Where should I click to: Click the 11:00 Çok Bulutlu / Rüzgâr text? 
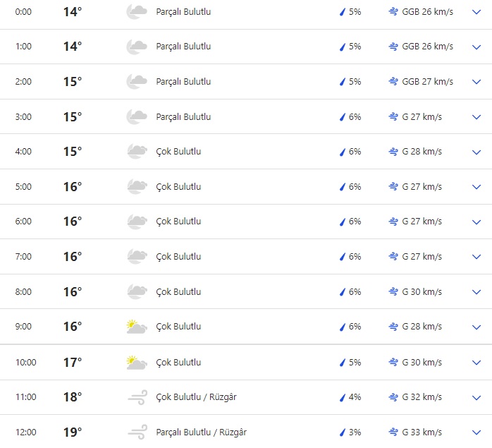pos(196,397)
